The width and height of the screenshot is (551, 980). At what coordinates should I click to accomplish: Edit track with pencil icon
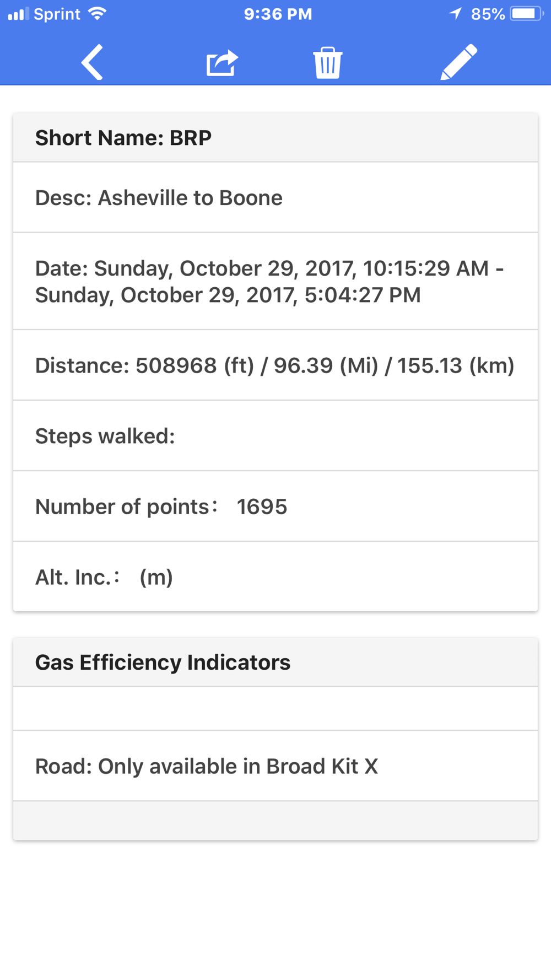click(x=459, y=62)
